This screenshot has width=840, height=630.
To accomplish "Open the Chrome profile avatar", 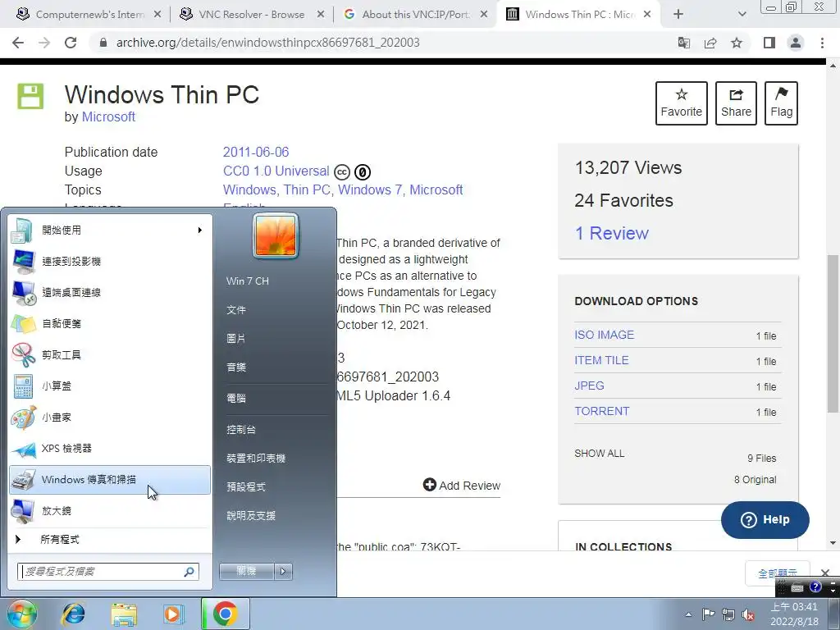I will click(796, 43).
